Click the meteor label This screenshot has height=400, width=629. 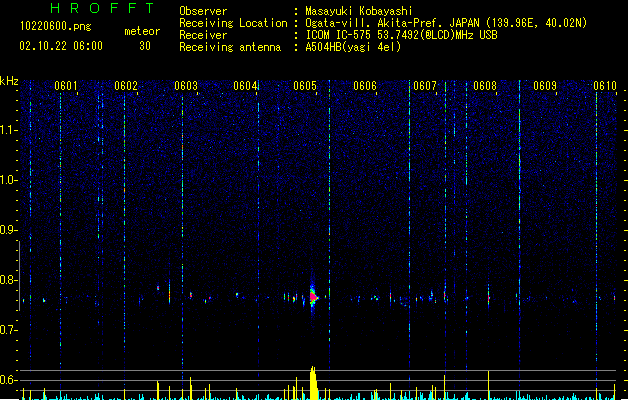pyautogui.click(x=142, y=31)
